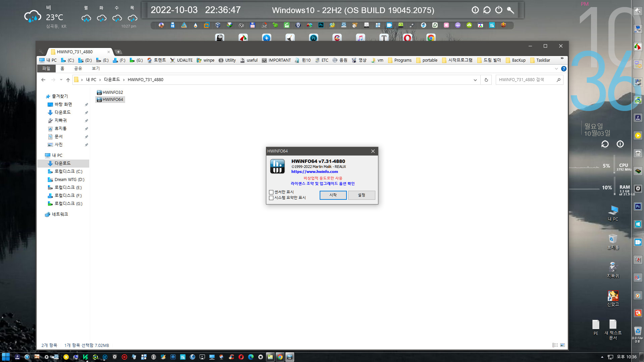644x362 pixels.
Task: Launch Photoshop from the top small icon dock
Action: point(321,25)
